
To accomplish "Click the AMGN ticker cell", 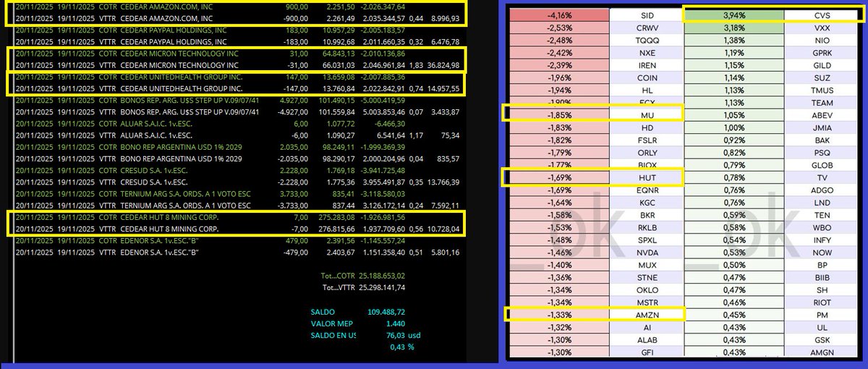I will tap(822, 352).
